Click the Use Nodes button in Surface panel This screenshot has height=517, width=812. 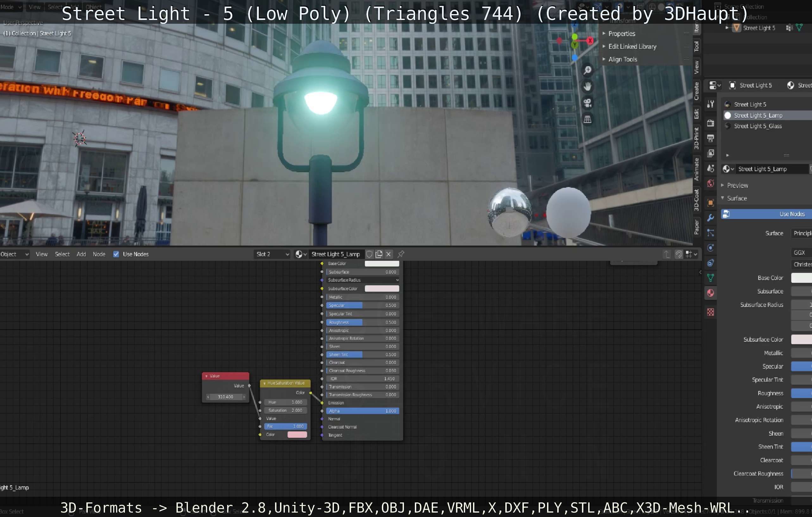click(766, 214)
